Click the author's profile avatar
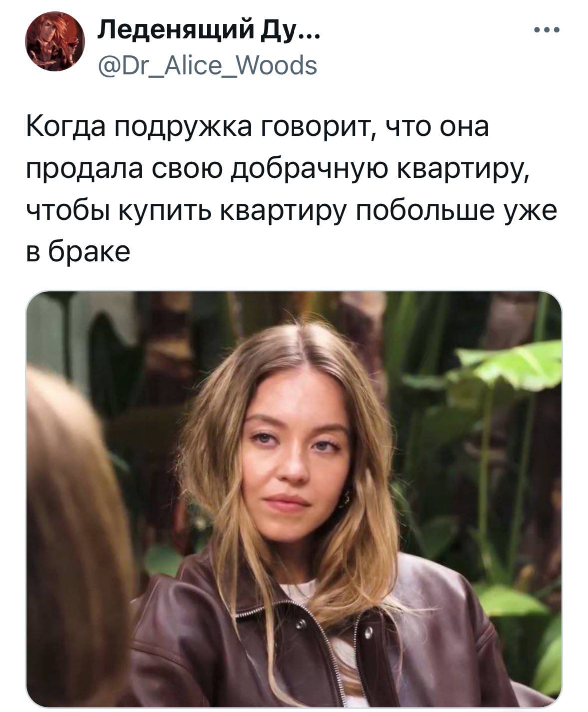The height and width of the screenshot is (712, 588). [x=55, y=42]
